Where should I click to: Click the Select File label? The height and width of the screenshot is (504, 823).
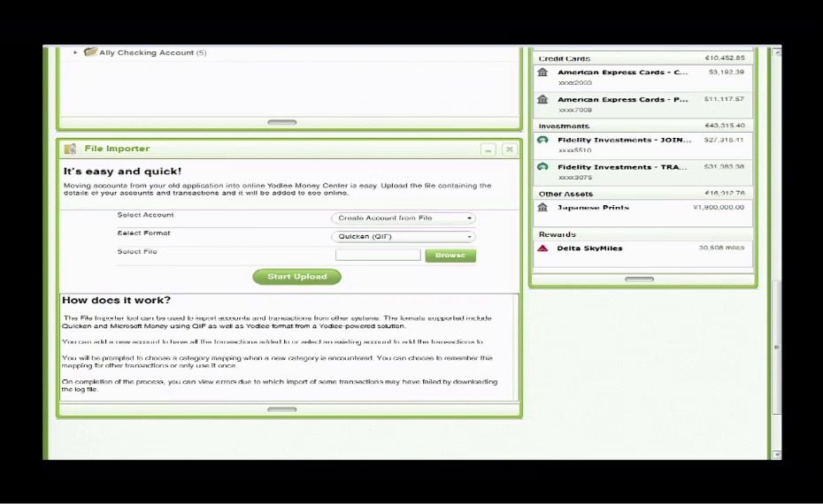(137, 251)
